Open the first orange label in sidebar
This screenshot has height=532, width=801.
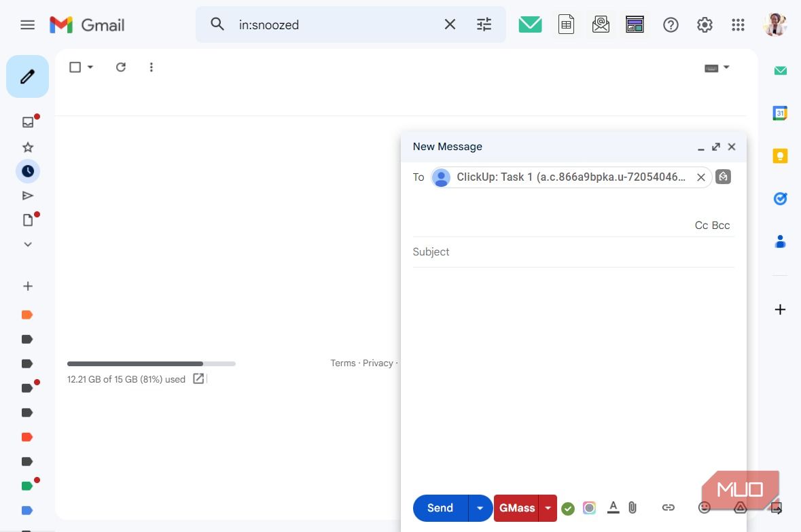pos(27,315)
